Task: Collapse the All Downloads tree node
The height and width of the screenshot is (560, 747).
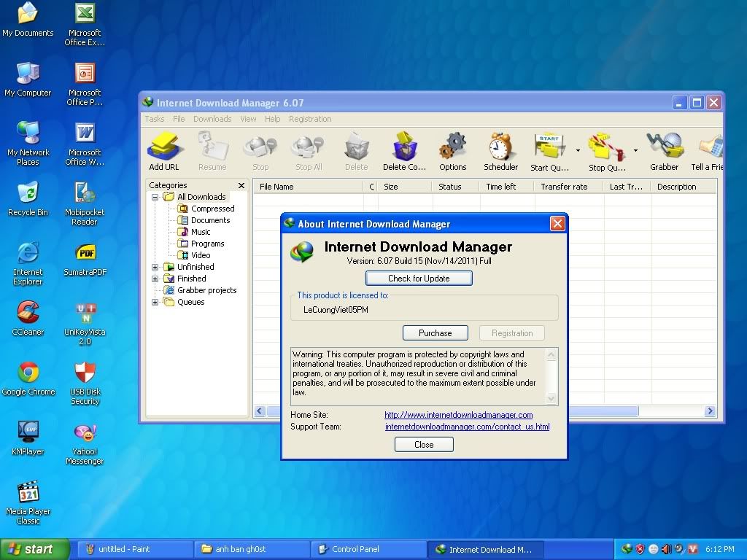Action: tap(155, 197)
